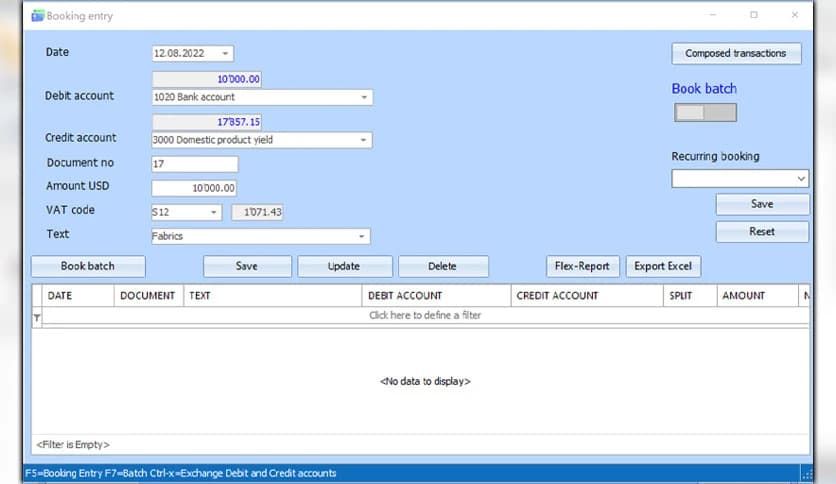This screenshot has width=836, height=484.
Task: Minimize the Booking entry window
Action: pos(713,15)
